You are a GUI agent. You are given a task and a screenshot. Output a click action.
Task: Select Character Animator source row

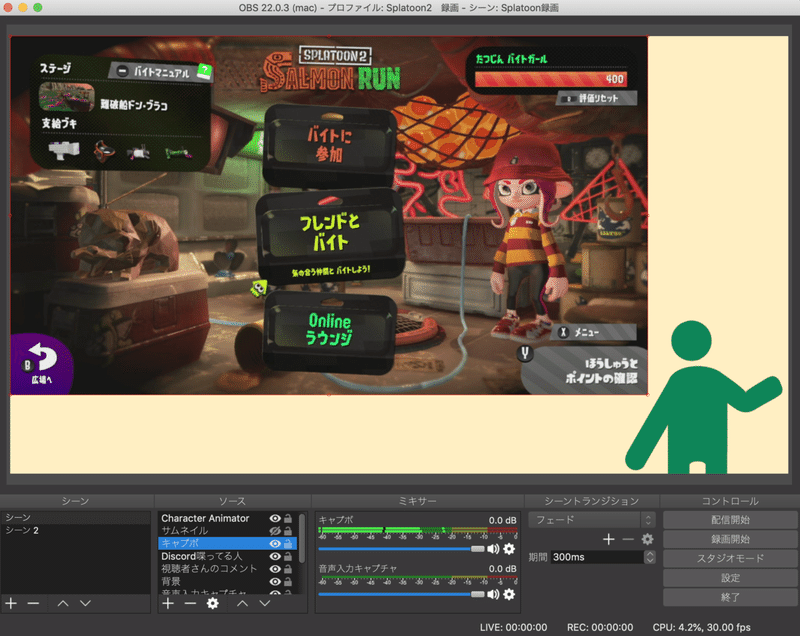pos(228,518)
